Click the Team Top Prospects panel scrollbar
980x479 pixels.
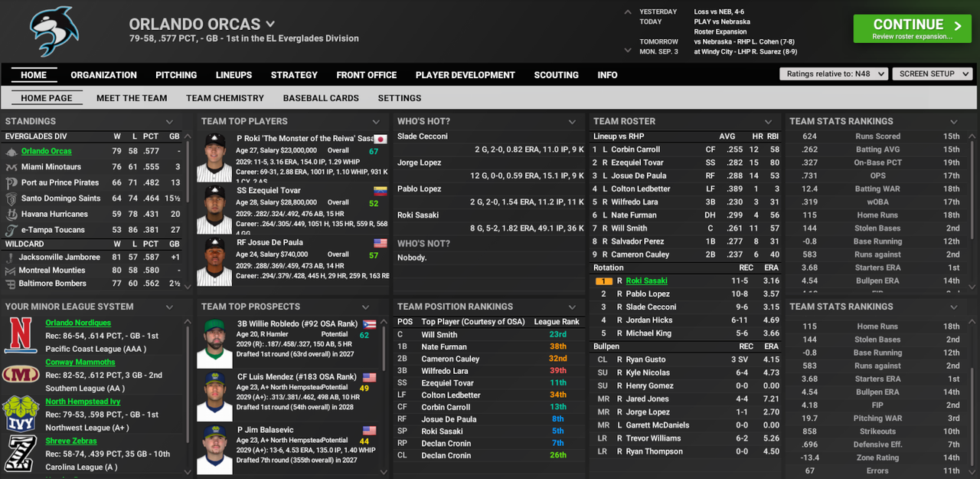coord(384,349)
